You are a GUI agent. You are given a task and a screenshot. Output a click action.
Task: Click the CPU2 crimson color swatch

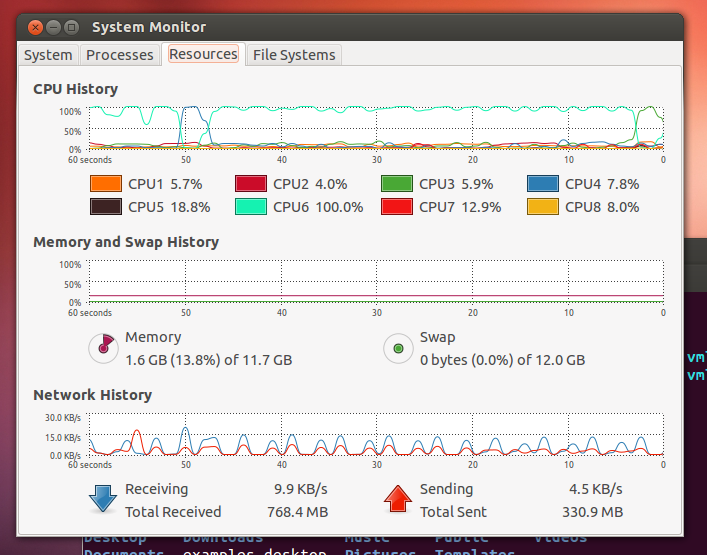251,184
